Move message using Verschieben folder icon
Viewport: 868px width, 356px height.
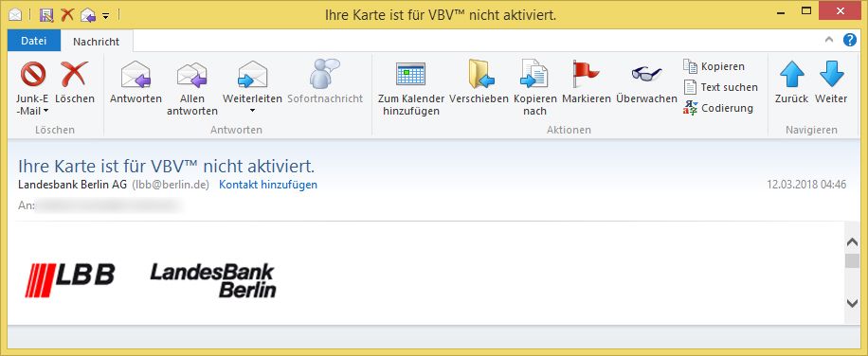click(481, 74)
